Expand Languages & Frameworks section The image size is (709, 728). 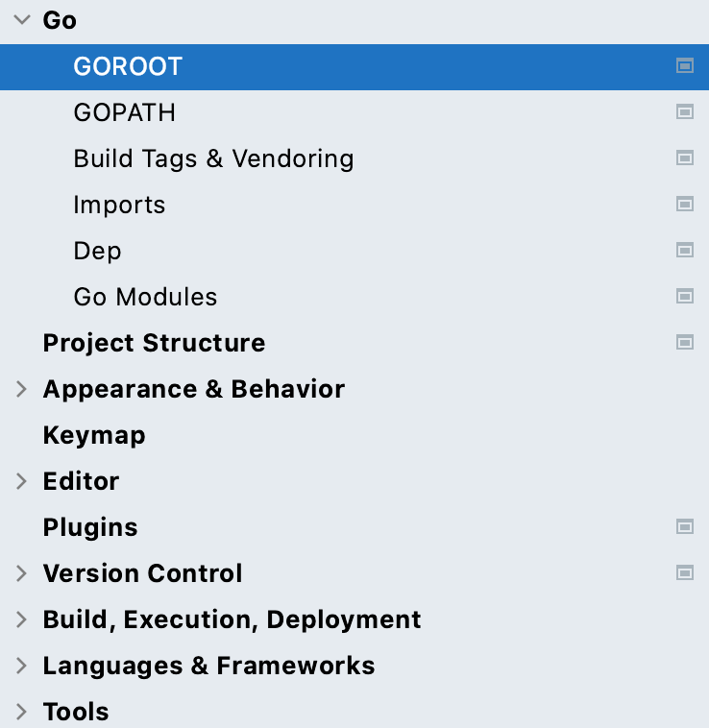(x=21, y=666)
